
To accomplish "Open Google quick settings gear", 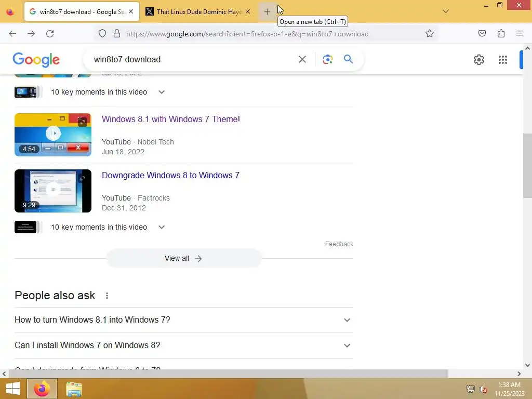I will pyautogui.click(x=478, y=60).
